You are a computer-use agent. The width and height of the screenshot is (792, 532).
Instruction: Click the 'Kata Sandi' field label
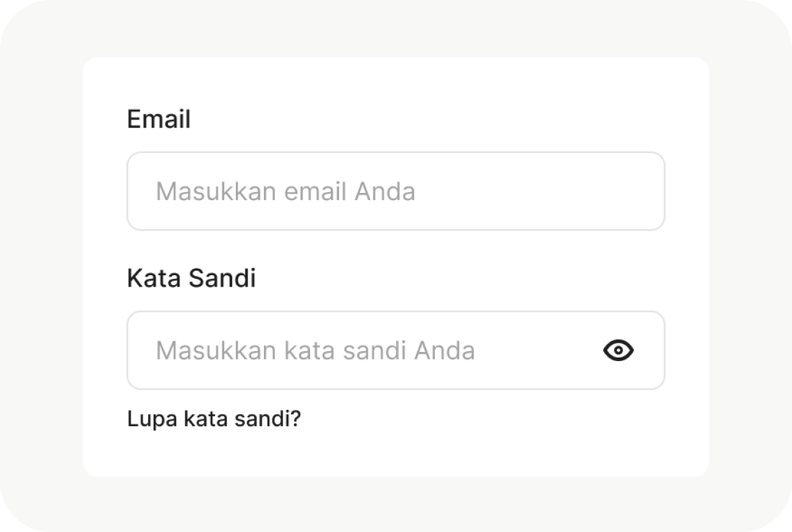click(191, 278)
